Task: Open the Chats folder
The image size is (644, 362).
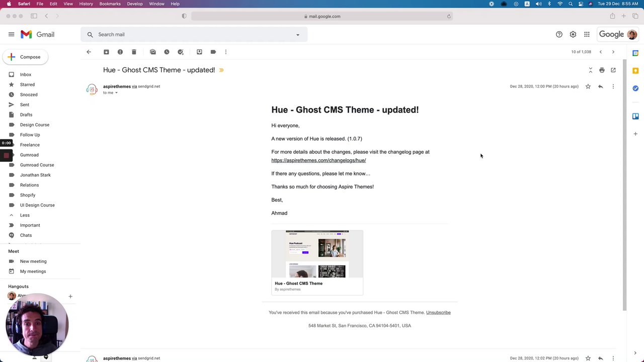Action: click(26, 235)
